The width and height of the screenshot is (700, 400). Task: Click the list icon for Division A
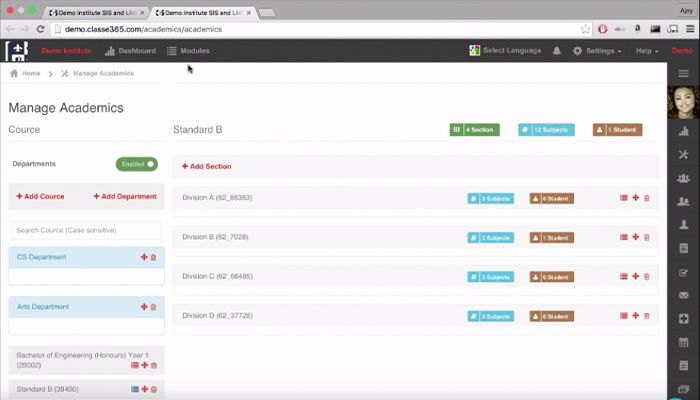(624, 198)
